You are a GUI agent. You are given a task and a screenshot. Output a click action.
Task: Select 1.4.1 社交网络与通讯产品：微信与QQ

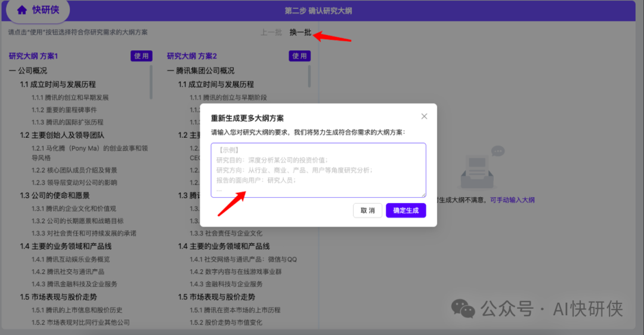(243, 259)
